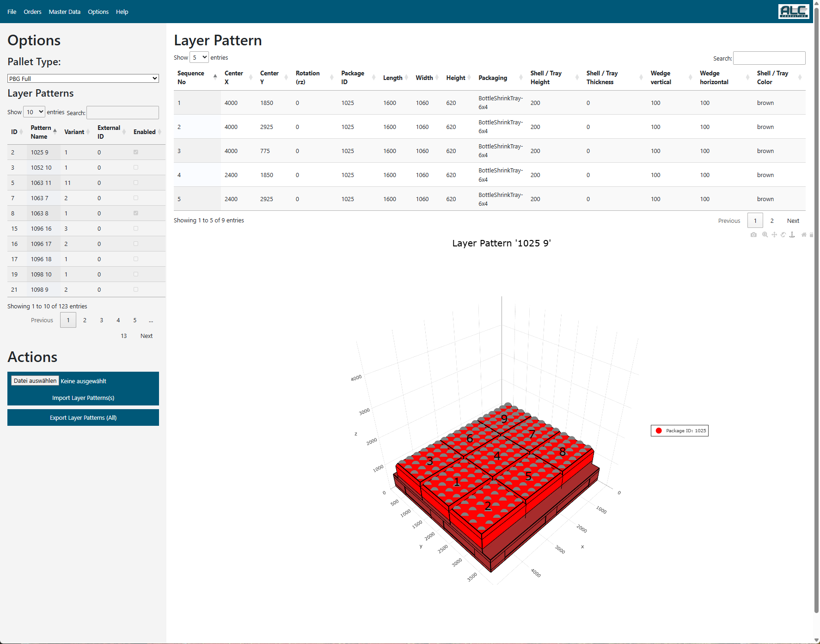Sort table by Height arrow
Screen dimensions: 820x644
click(x=469, y=78)
